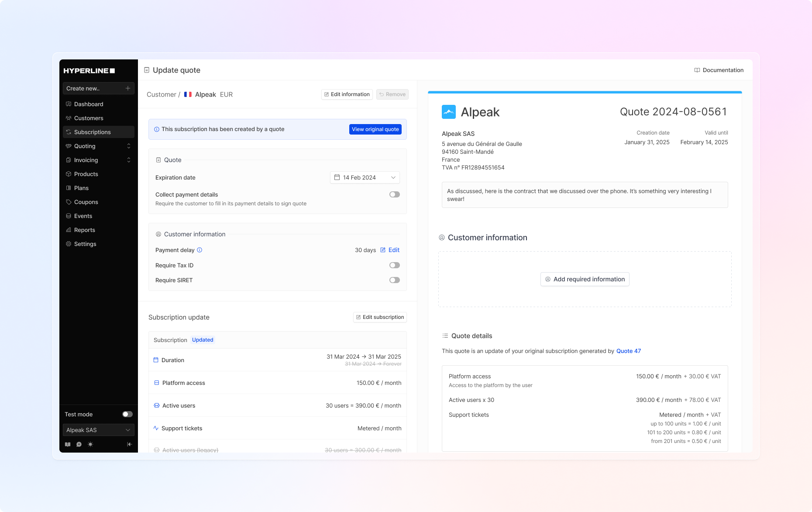Click the Documentation book icon
The width and height of the screenshot is (812, 512).
[697, 70]
